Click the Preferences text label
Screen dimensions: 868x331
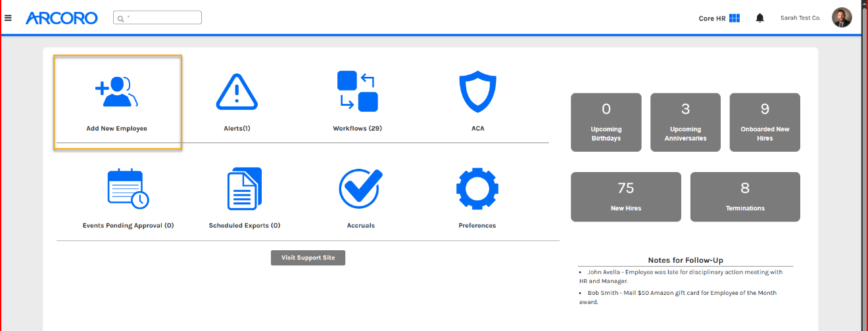tap(477, 225)
